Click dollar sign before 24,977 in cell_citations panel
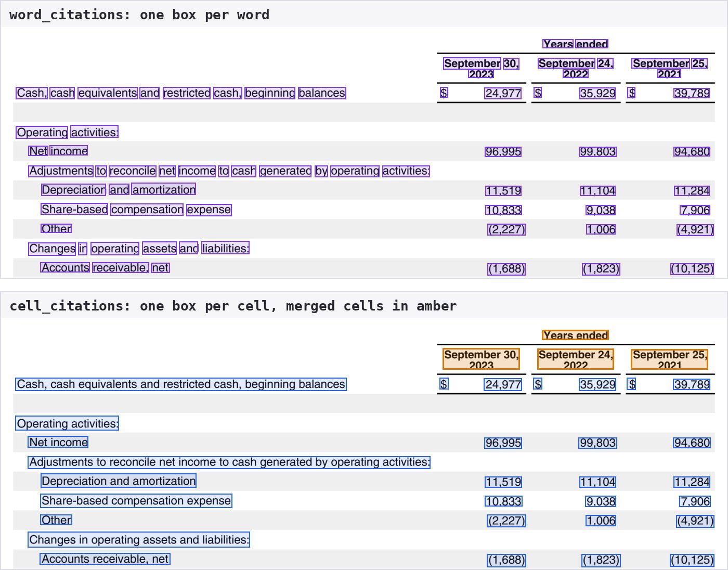The width and height of the screenshot is (728, 570). (444, 384)
